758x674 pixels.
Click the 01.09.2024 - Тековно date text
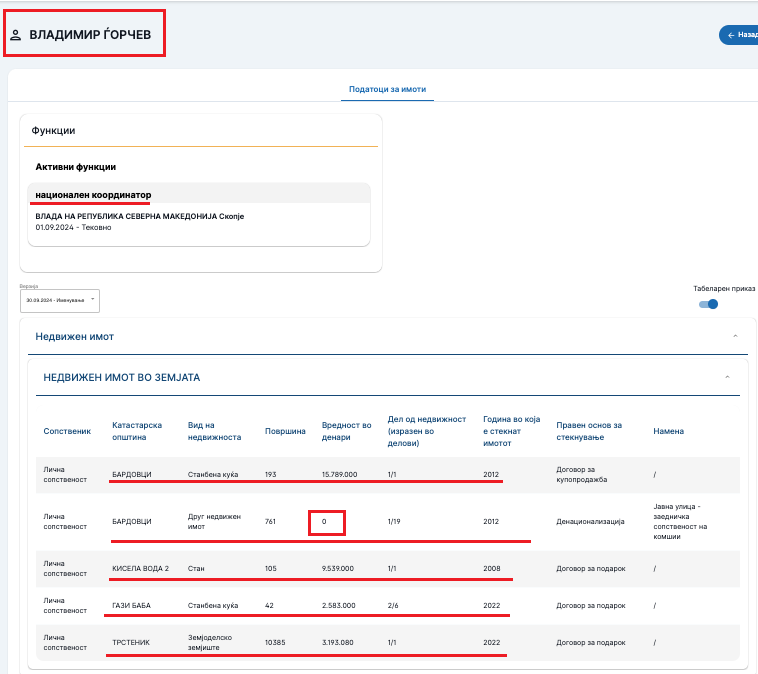(x=73, y=227)
